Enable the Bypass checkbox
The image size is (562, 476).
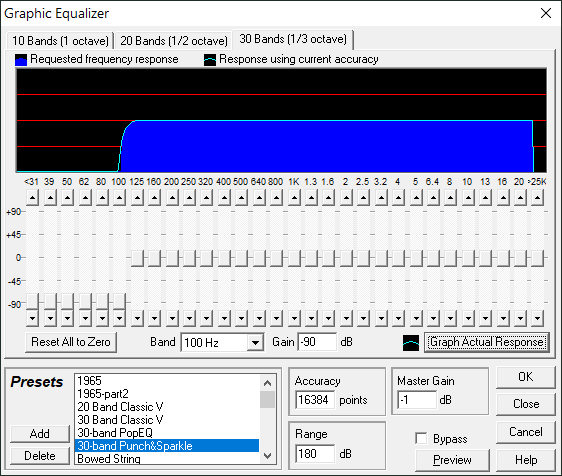[421, 438]
